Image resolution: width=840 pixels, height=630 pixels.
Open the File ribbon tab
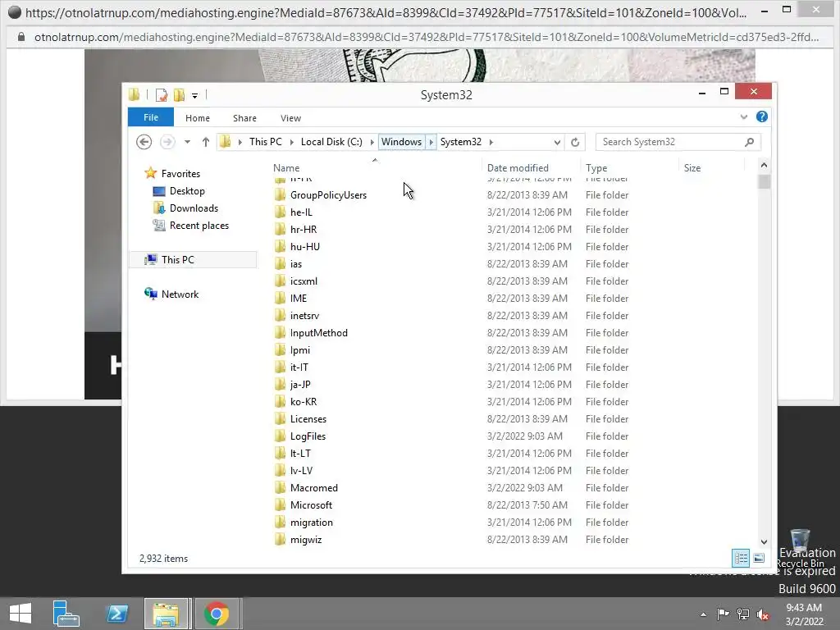pyautogui.click(x=151, y=117)
